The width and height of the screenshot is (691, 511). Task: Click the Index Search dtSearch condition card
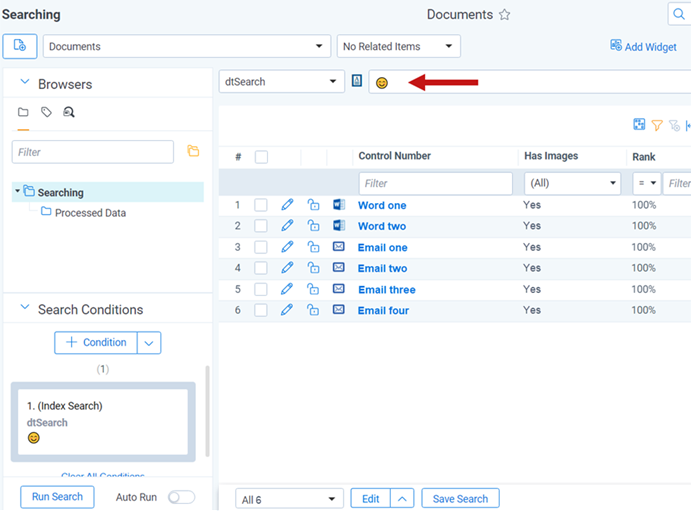coord(103,422)
